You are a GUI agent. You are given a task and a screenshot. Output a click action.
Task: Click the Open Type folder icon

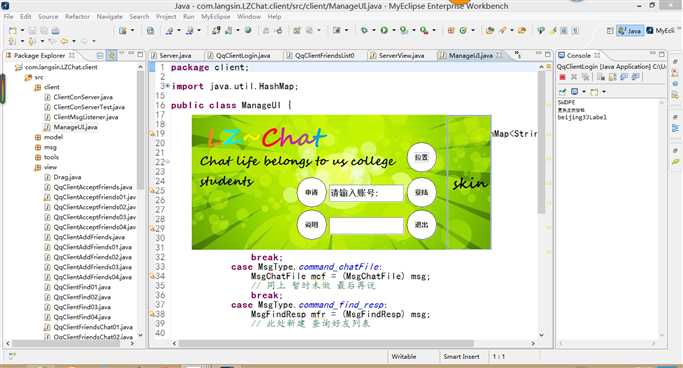click(490, 30)
